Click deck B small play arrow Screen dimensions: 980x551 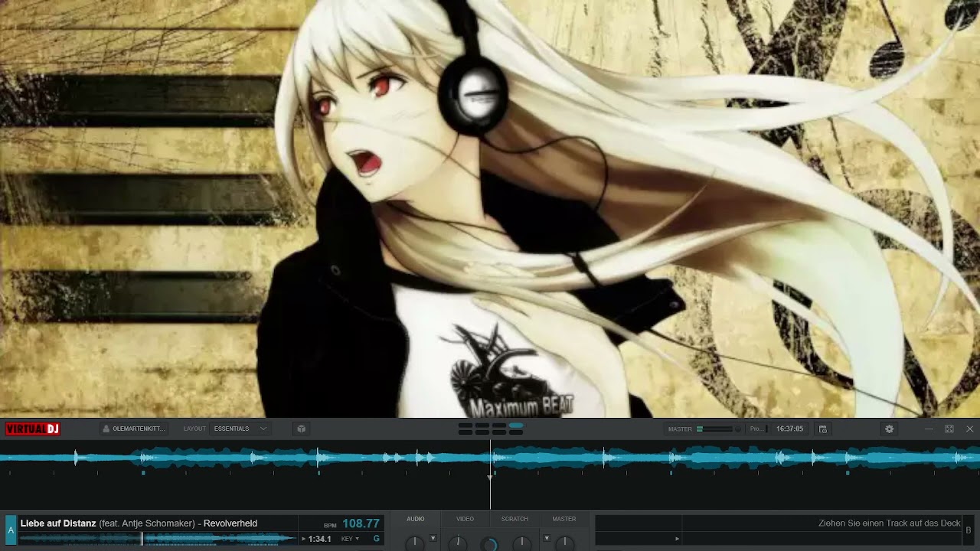(677, 539)
